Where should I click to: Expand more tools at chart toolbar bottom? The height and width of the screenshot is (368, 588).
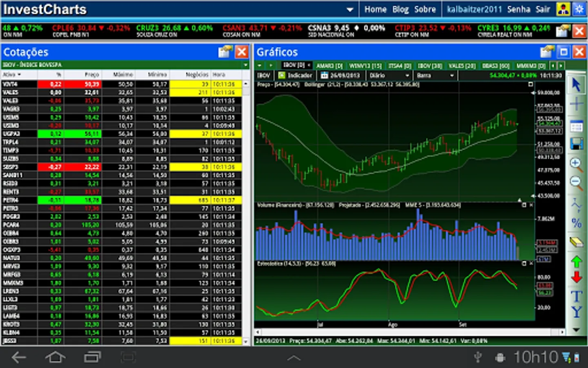click(576, 330)
